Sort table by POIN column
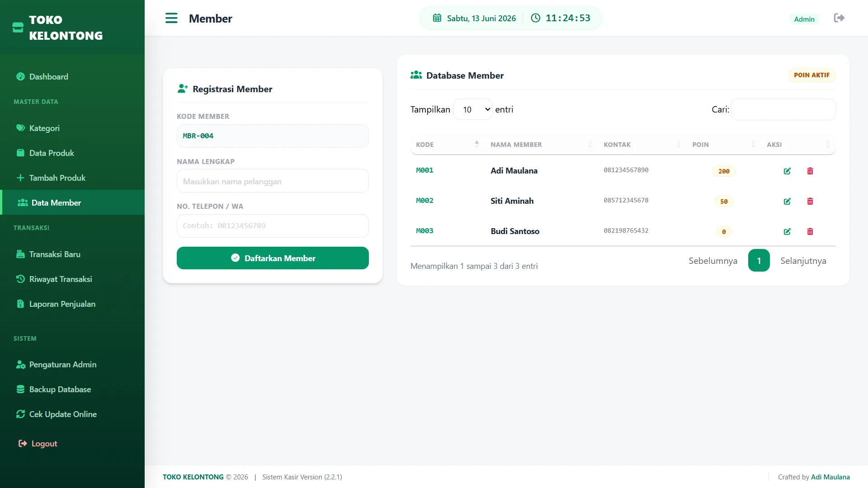 tap(724, 145)
